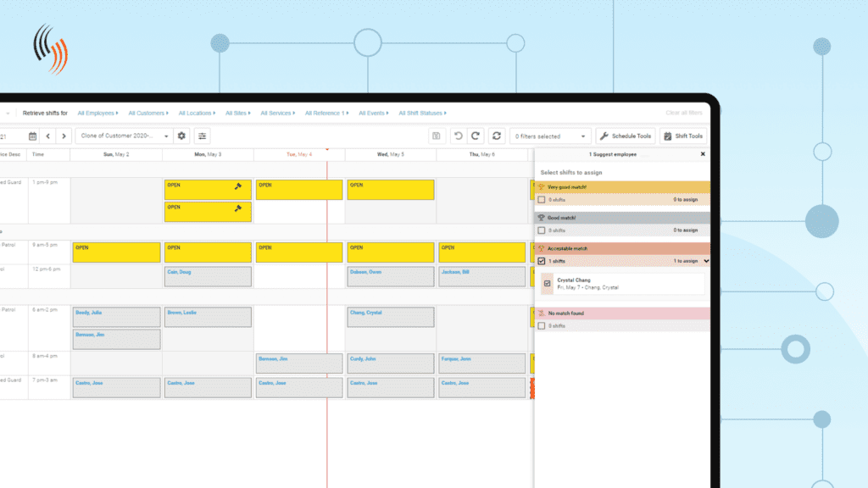This screenshot has width=868, height=488.
Task: Check the Very good match shifts checkbox
Action: 542,200
